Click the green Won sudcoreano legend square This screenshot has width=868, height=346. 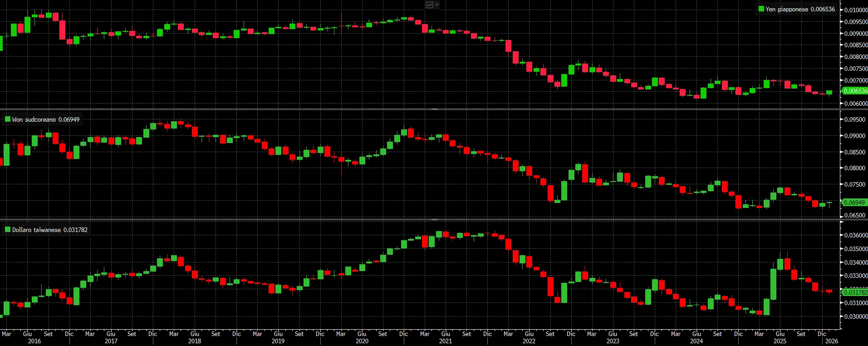coord(8,119)
